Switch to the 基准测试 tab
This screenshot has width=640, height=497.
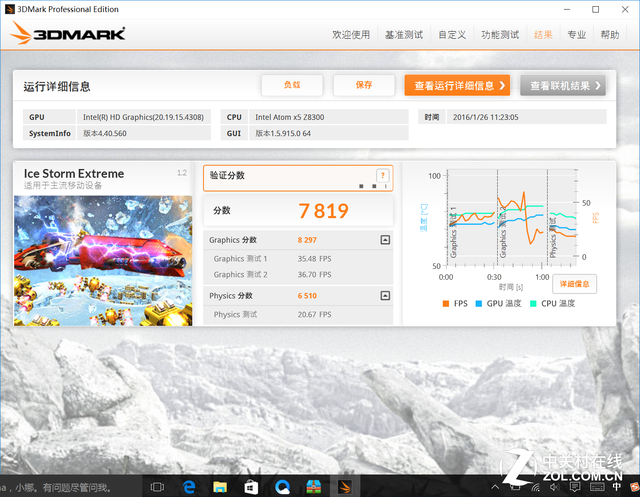coord(404,35)
